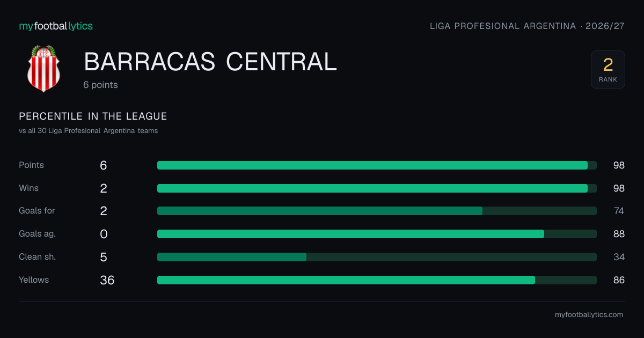Click the Goals ag. value 0
Image resolution: width=644 pixels, height=338 pixels.
[104, 234]
